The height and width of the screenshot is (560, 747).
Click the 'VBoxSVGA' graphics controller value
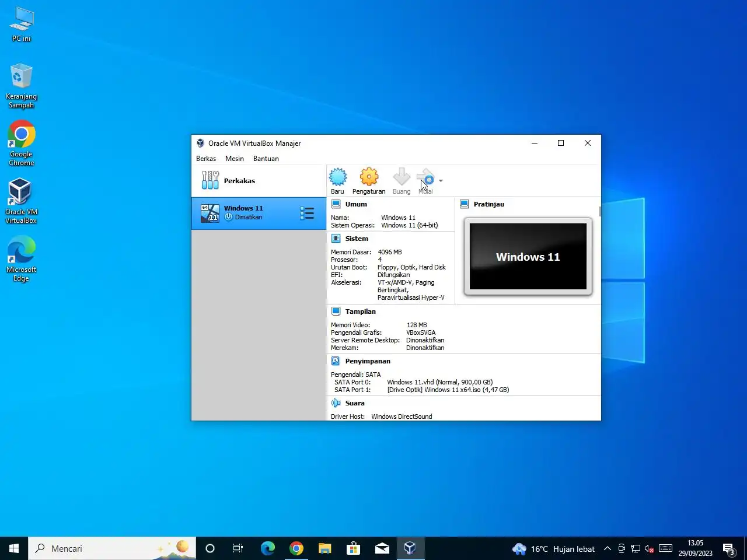click(x=421, y=332)
